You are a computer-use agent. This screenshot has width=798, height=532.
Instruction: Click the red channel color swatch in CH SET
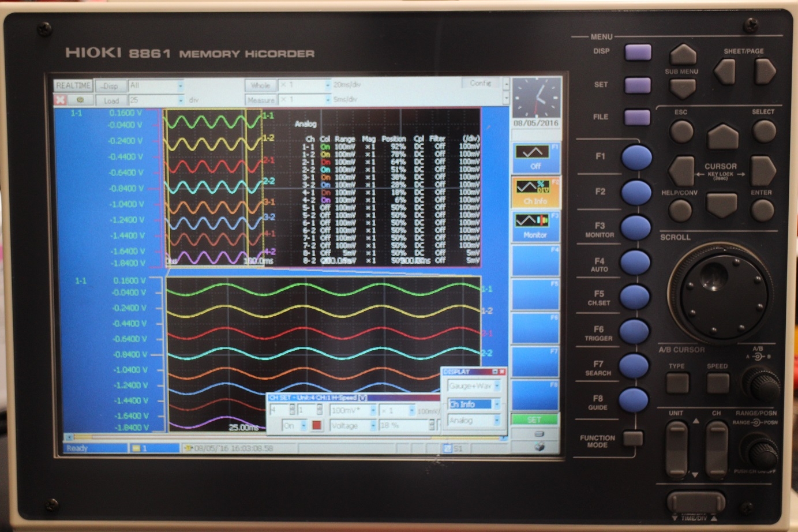tap(316, 426)
